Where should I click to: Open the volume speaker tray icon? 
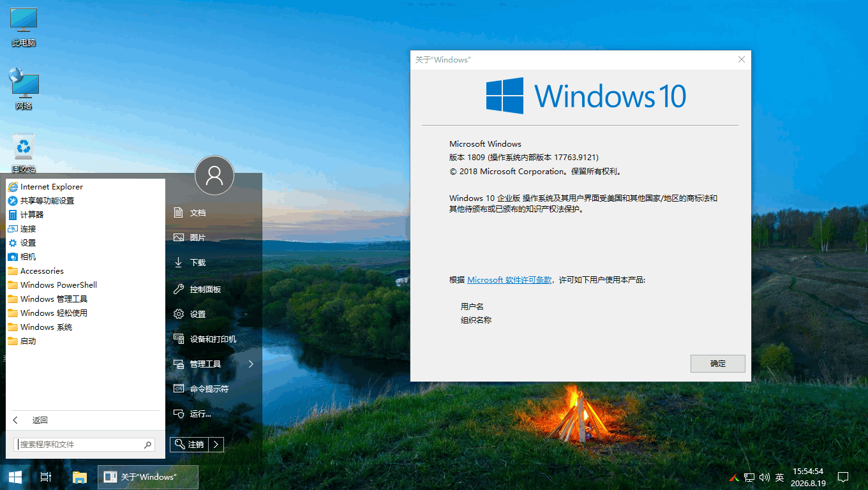pos(764,477)
